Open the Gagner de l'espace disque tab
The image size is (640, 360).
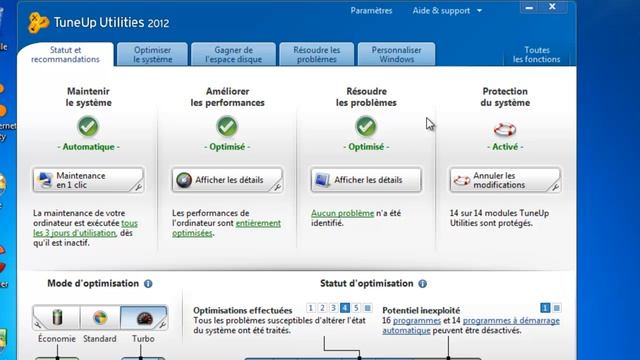pyautogui.click(x=233, y=55)
